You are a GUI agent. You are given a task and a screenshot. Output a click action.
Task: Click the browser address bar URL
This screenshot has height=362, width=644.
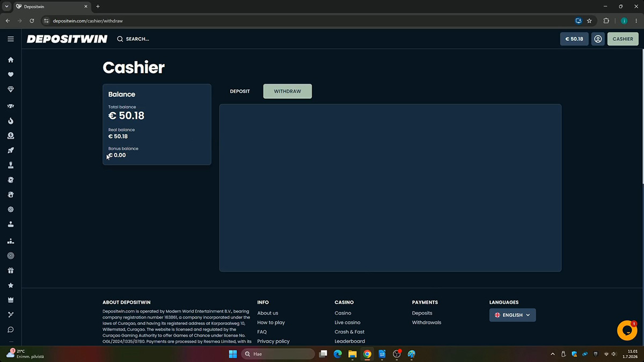point(88,21)
